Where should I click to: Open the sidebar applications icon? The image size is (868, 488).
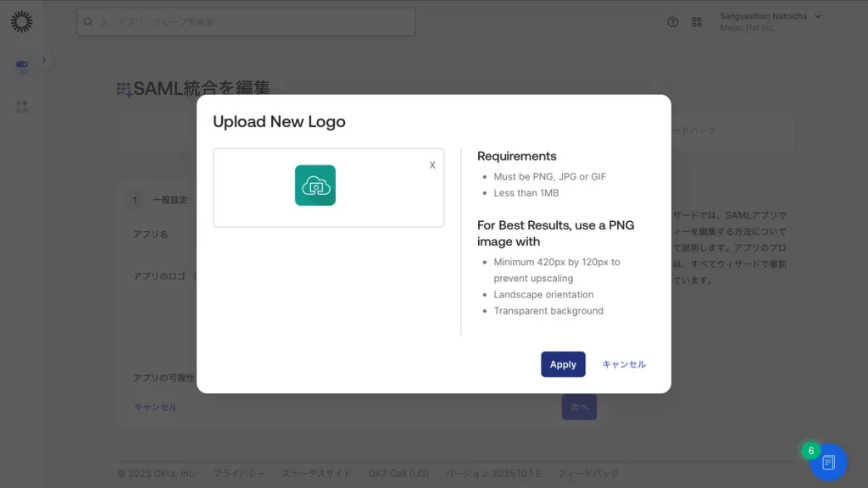pyautogui.click(x=22, y=106)
